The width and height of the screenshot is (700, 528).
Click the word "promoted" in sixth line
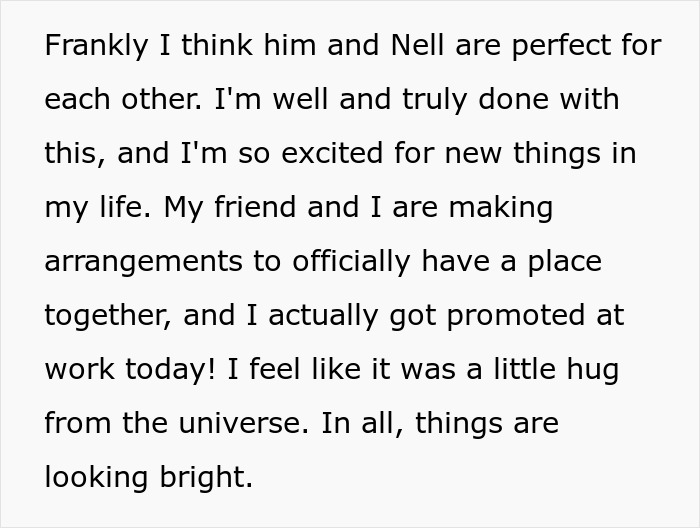(x=516, y=316)
